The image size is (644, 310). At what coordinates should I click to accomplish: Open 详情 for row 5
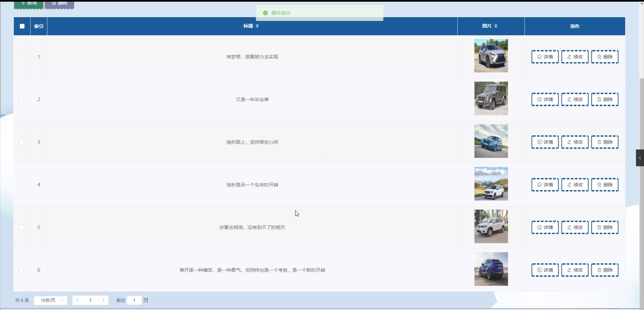(545, 227)
